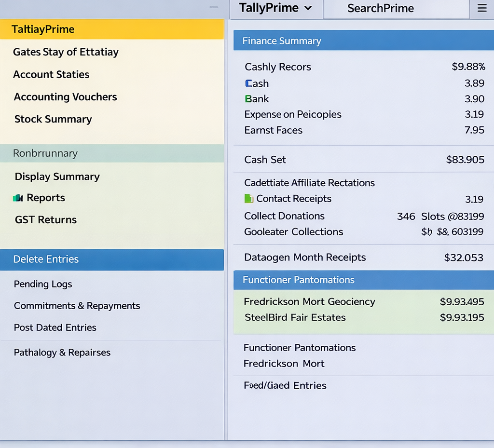The image size is (494, 448).
Task: Open Commitments & Repayments
Action: 77,306
